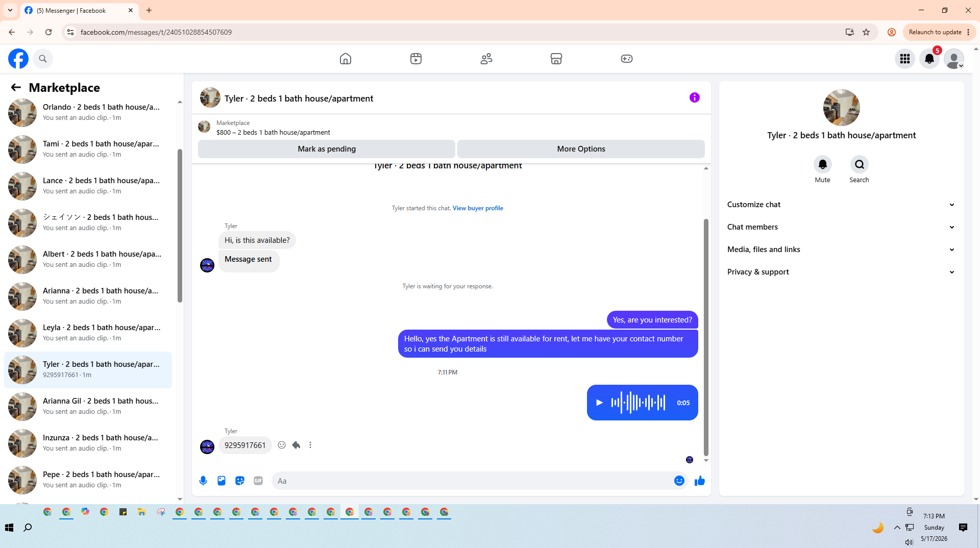Open Pepe conversation
Image resolution: width=980 pixels, height=548 pixels.
point(88,480)
